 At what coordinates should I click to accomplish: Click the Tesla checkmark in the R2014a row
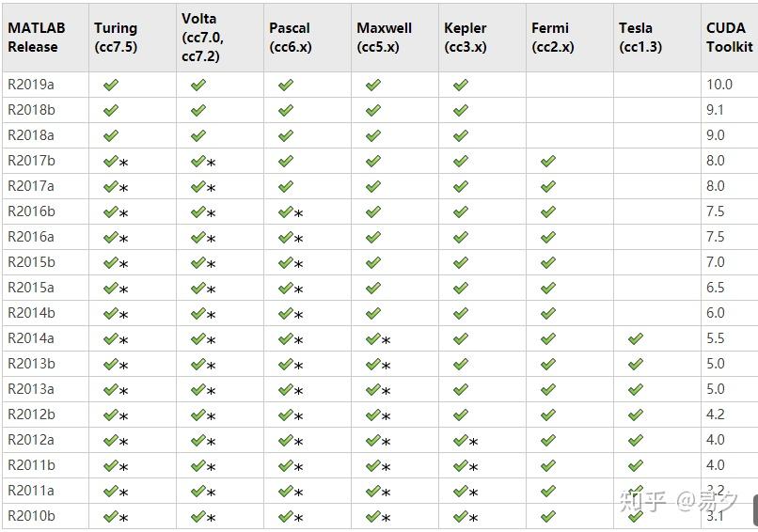point(636,338)
